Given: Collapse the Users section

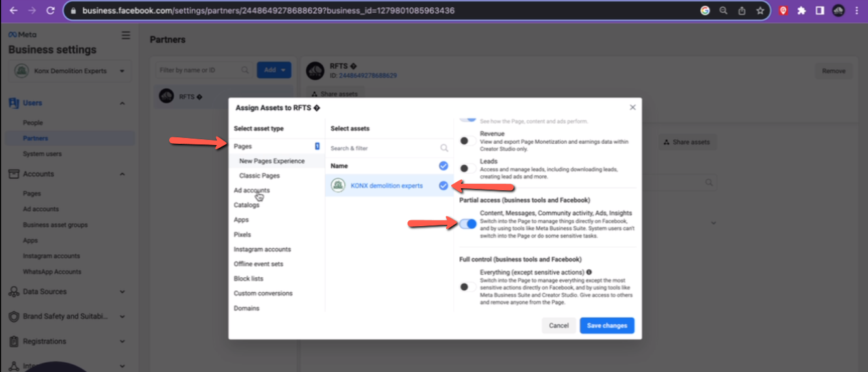Looking at the screenshot, I should [122, 103].
